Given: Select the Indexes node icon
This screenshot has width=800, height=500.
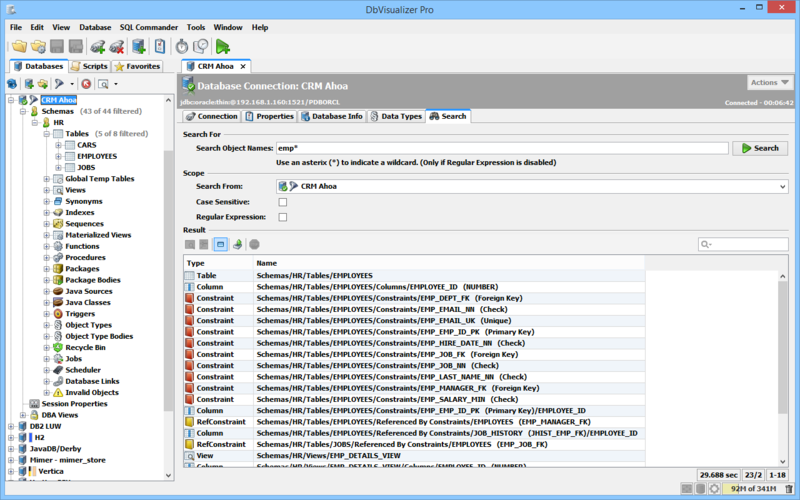Looking at the screenshot, I should click(58, 212).
